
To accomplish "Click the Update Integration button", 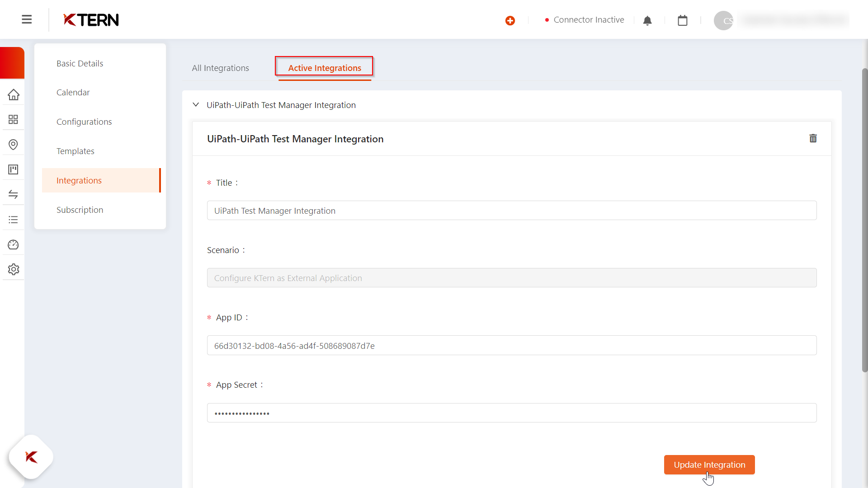I will (x=709, y=465).
